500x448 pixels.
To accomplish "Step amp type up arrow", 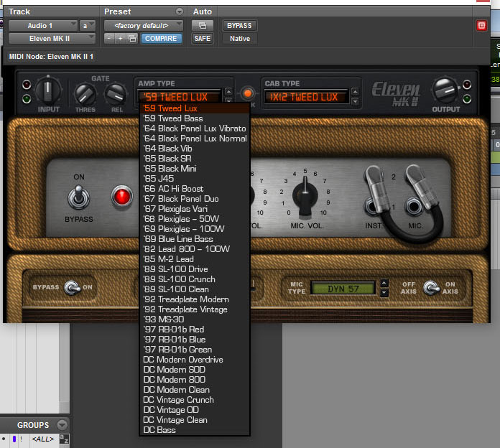I will (228, 91).
